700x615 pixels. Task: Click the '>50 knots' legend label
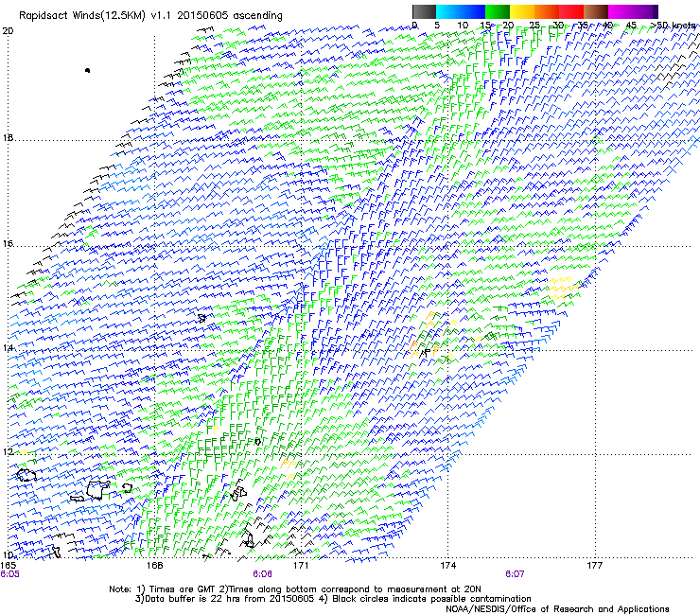(x=673, y=26)
